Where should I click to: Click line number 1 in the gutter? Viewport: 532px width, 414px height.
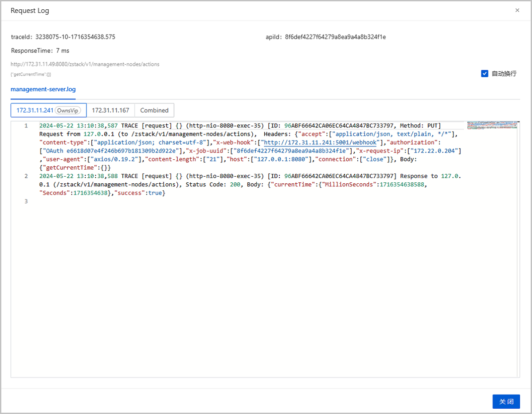click(26, 126)
